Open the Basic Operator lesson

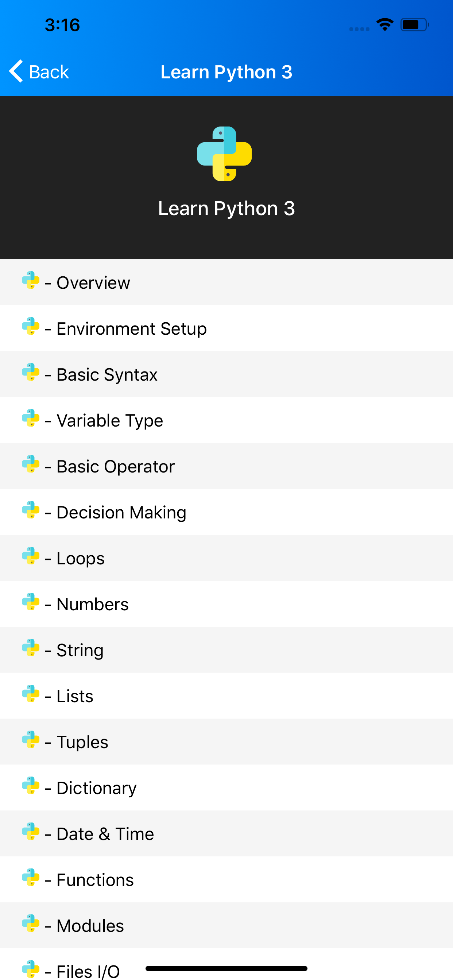pos(115,466)
